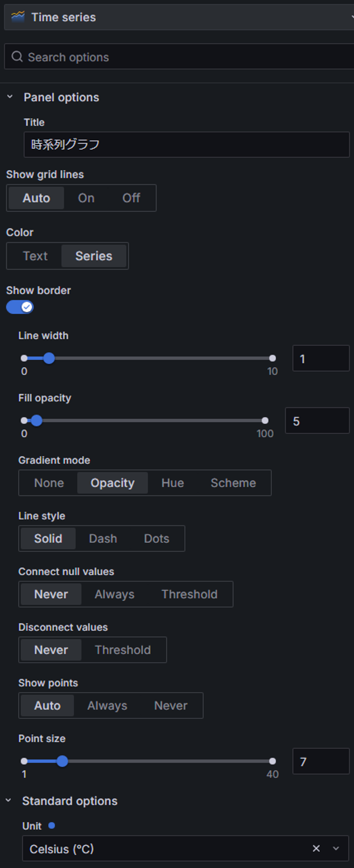Switch Color option to Text
This screenshot has width=354, height=868.
(35, 256)
